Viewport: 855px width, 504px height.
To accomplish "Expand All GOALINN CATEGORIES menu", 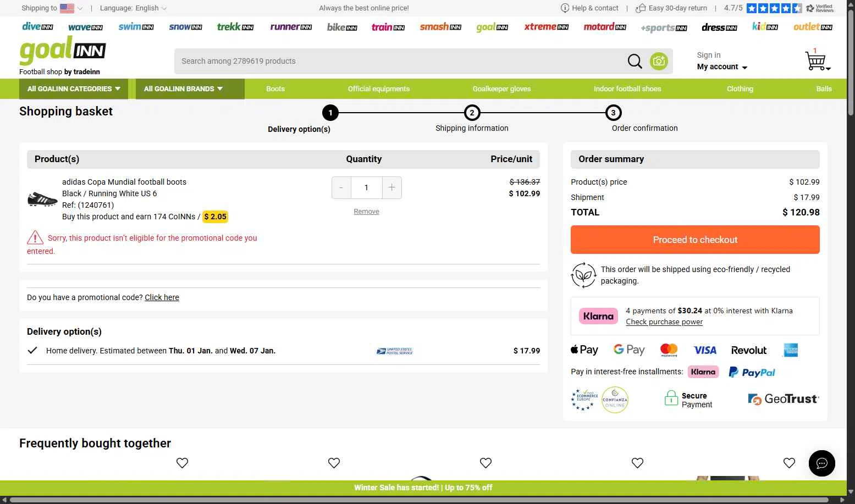I will (74, 88).
